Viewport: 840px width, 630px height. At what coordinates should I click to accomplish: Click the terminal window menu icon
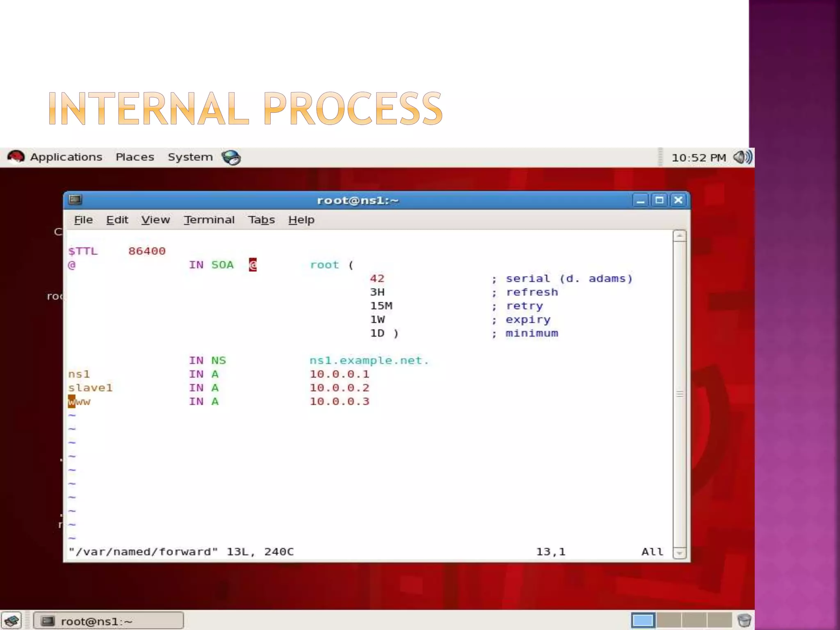75,200
